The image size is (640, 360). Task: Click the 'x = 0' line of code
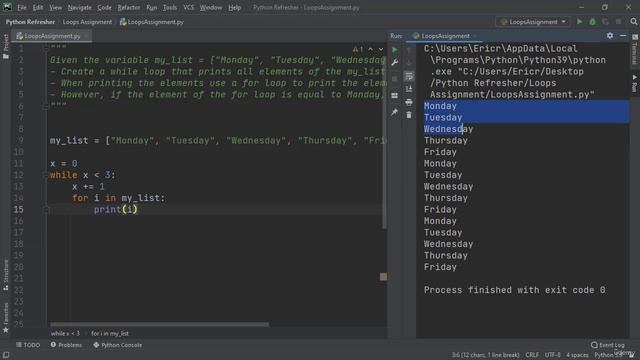pyautogui.click(x=63, y=164)
